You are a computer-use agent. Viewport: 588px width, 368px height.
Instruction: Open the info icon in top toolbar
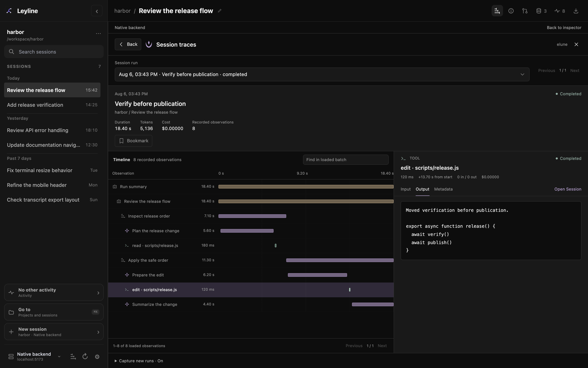click(511, 11)
